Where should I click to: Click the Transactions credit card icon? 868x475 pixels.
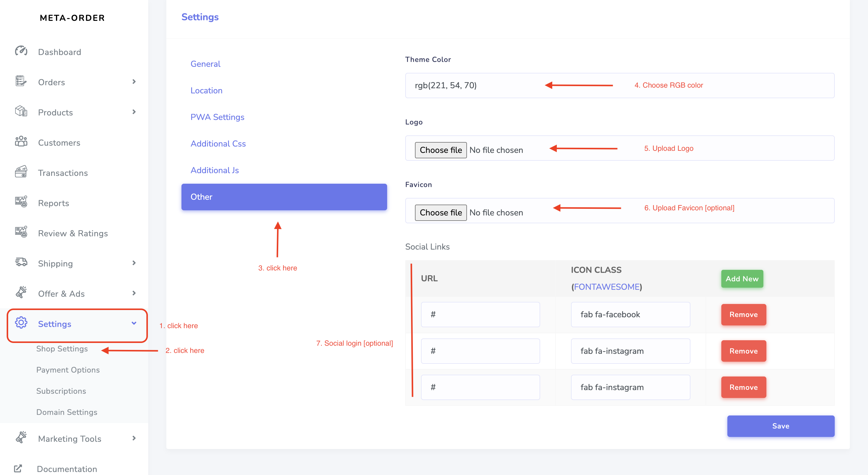21,172
